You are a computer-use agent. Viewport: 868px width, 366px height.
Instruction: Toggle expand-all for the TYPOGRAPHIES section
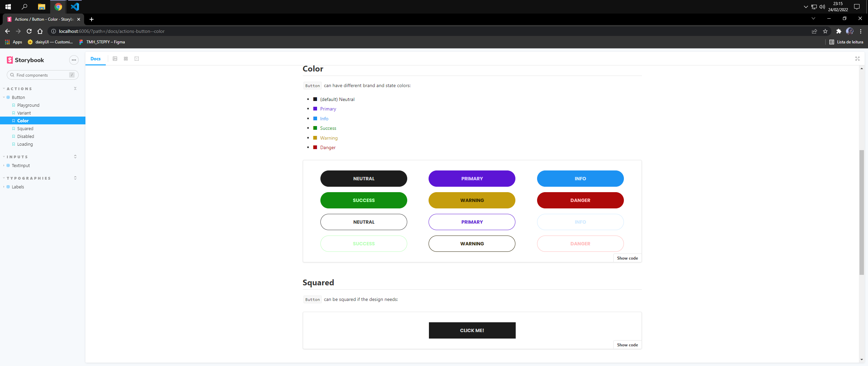[75, 178]
